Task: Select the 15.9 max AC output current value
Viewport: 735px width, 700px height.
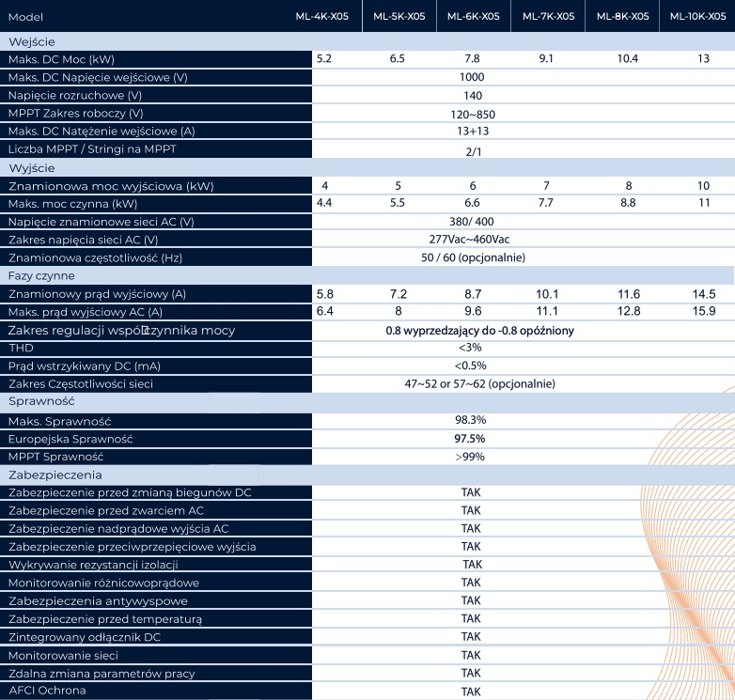Action: (704, 312)
